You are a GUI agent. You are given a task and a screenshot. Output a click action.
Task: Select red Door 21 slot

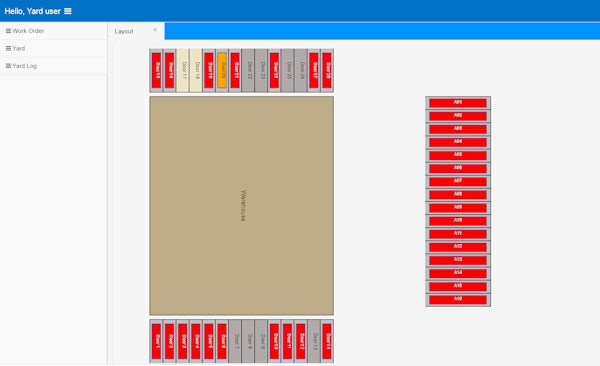pyautogui.click(x=235, y=70)
